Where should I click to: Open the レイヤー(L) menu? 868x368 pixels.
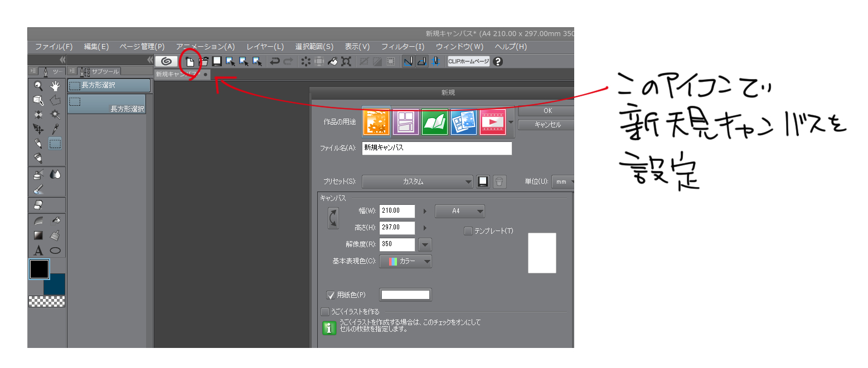coord(265,47)
